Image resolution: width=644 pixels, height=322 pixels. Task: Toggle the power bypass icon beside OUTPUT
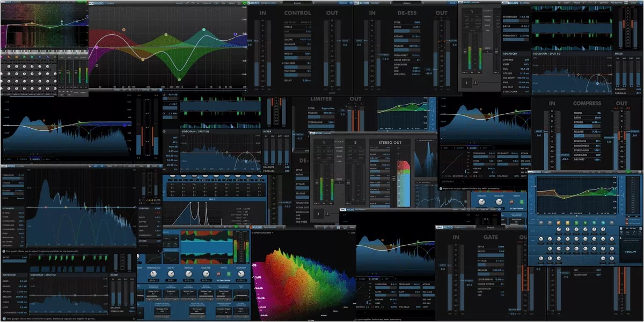point(351,3)
